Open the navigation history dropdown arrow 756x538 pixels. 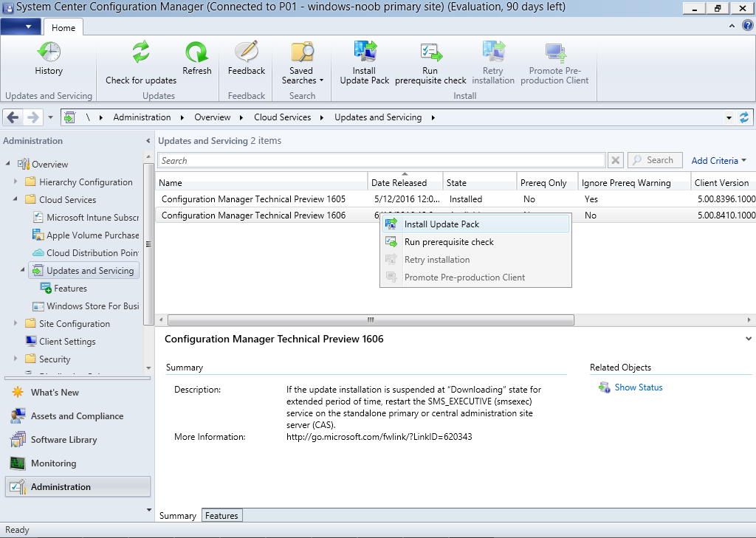(x=50, y=117)
